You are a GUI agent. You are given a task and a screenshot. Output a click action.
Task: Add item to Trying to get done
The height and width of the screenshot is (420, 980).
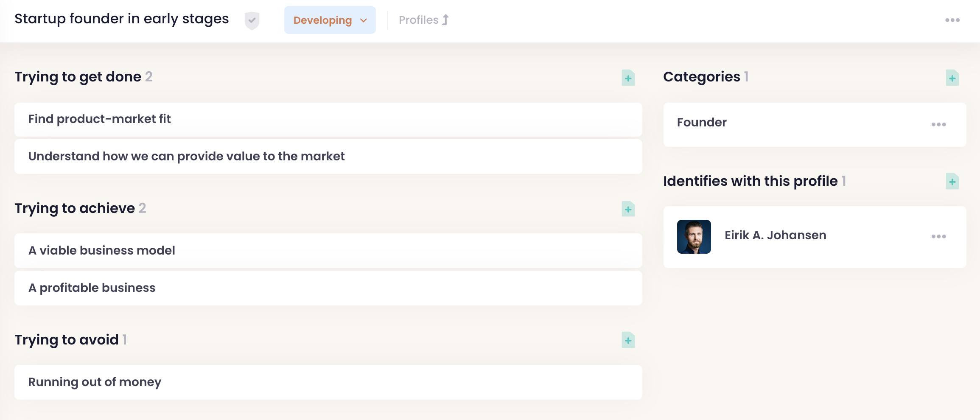[x=628, y=78]
